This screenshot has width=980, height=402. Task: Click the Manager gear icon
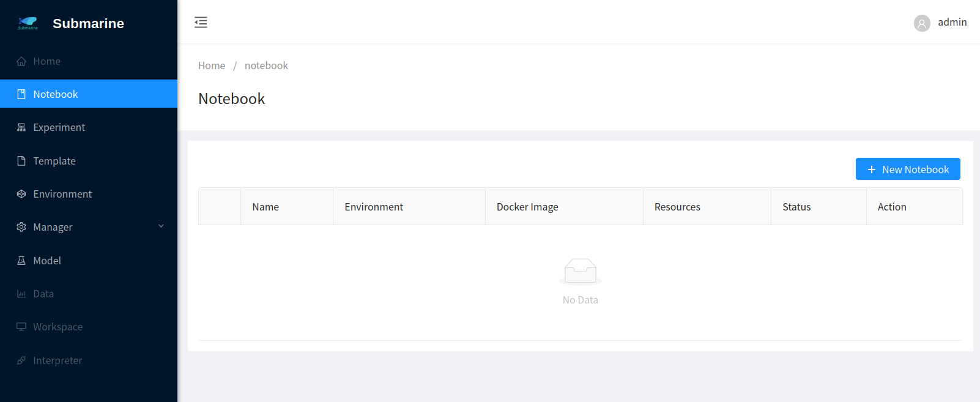click(x=21, y=227)
